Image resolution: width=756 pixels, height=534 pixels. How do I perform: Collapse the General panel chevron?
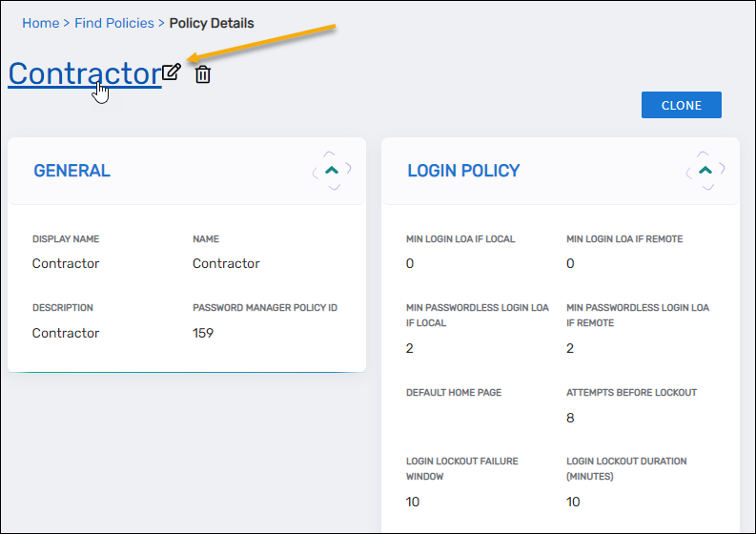[x=332, y=170]
